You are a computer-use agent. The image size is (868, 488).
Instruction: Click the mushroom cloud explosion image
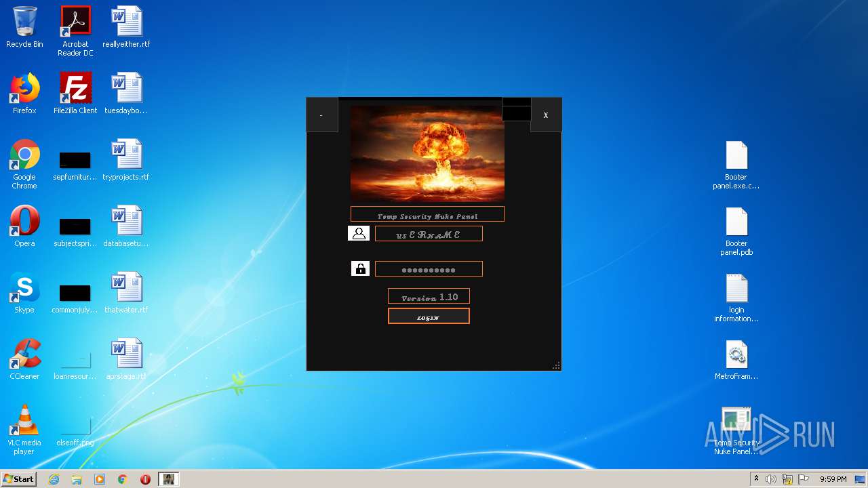[427, 152]
